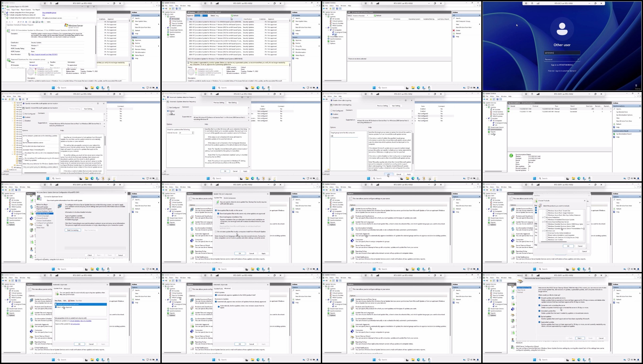Click green success icon of 8:11 AM synchronization
This screenshot has width=643, height=364.
(x=508, y=109)
